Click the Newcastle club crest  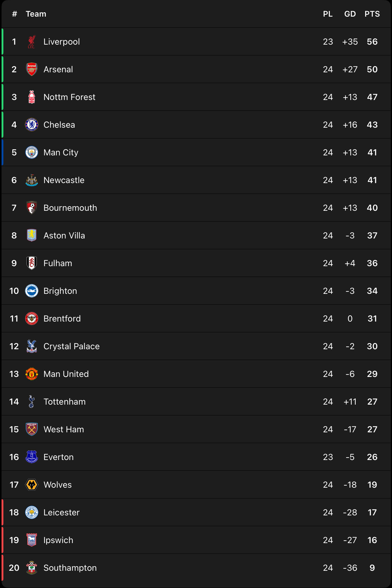coord(31,180)
